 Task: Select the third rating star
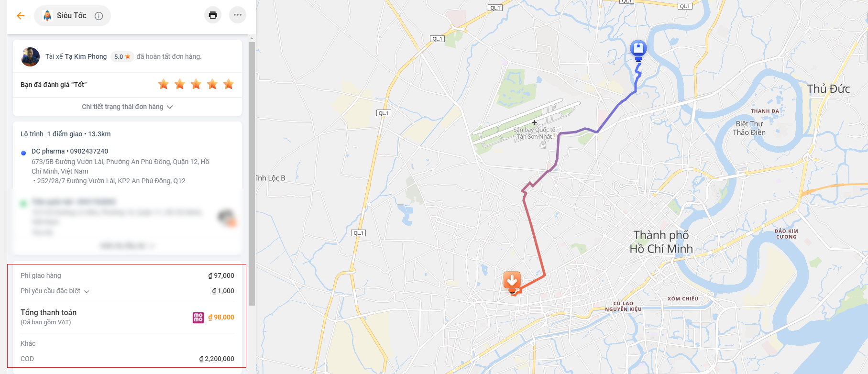196,84
